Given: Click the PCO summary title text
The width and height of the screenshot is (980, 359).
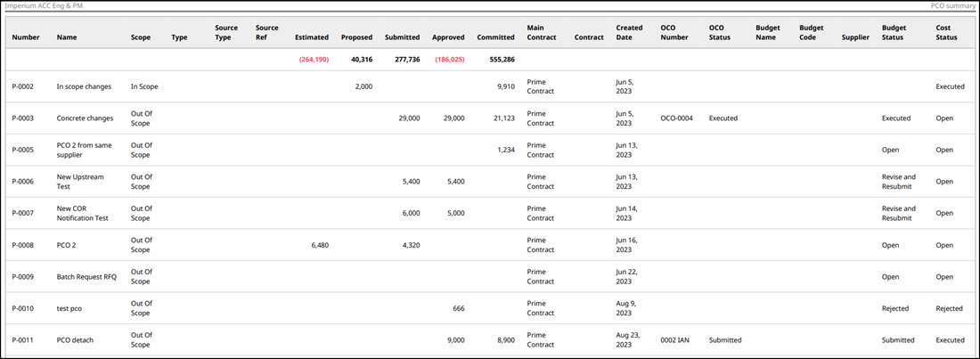Looking at the screenshot, I should pyautogui.click(x=951, y=5).
